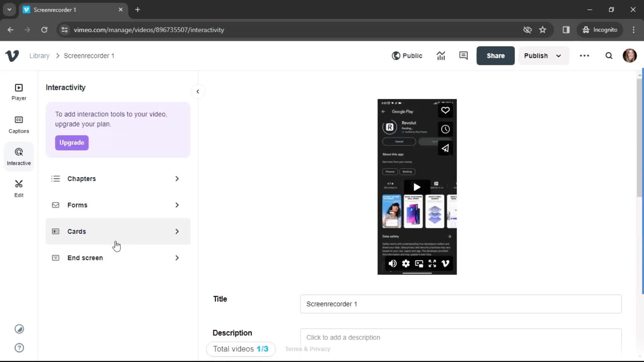Click the Upgrade plan button

[72, 142]
